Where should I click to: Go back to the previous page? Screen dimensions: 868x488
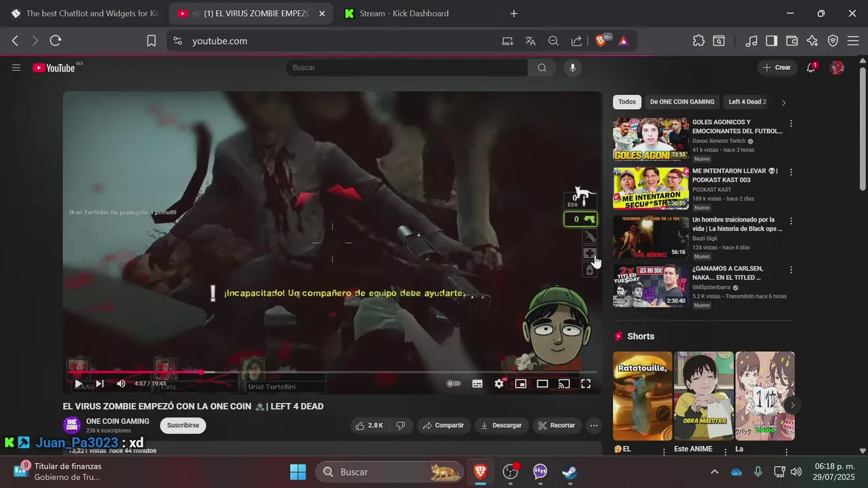(x=15, y=41)
